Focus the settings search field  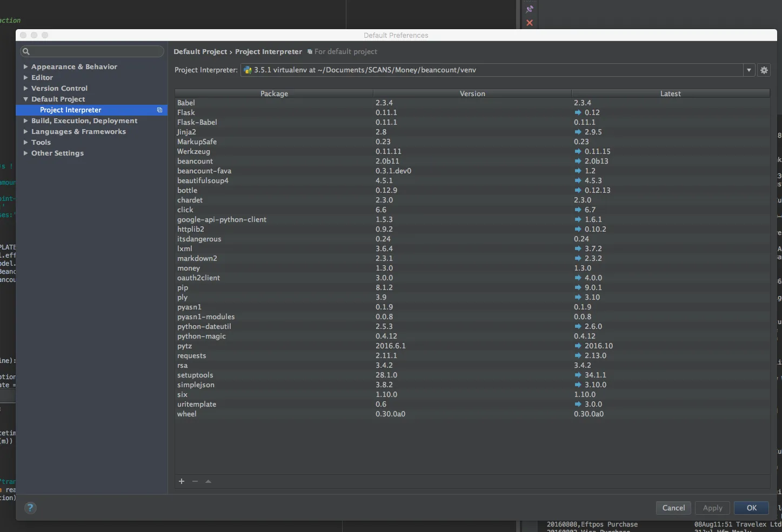(x=92, y=51)
